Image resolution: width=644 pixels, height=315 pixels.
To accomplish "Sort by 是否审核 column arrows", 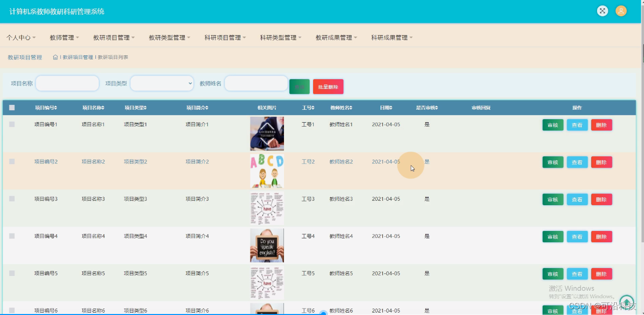I will 437,108.
